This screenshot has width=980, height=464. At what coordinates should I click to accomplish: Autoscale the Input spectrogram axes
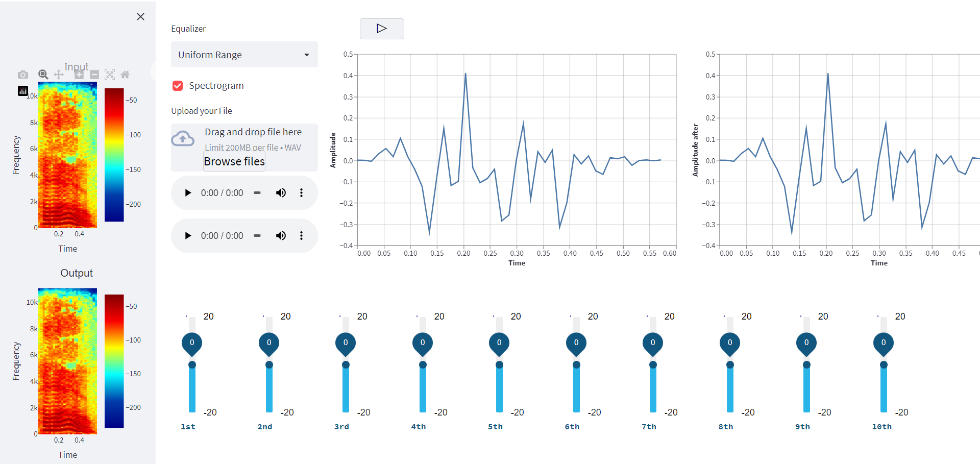point(110,75)
